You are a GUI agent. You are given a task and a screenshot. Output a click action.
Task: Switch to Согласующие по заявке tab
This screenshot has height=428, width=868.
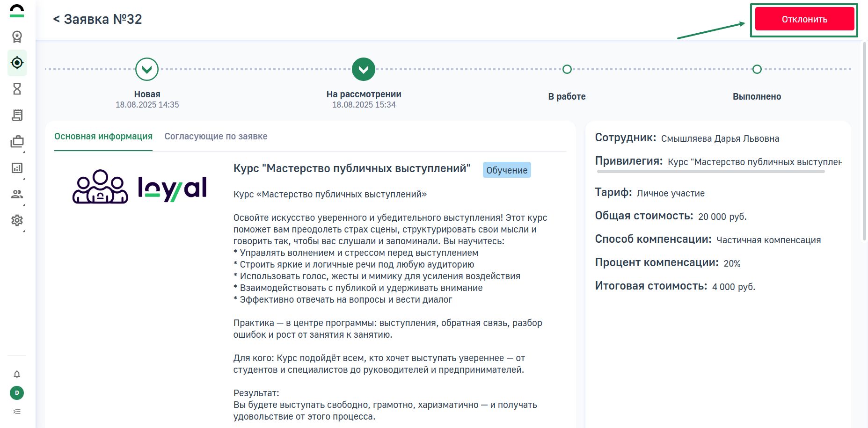216,137
